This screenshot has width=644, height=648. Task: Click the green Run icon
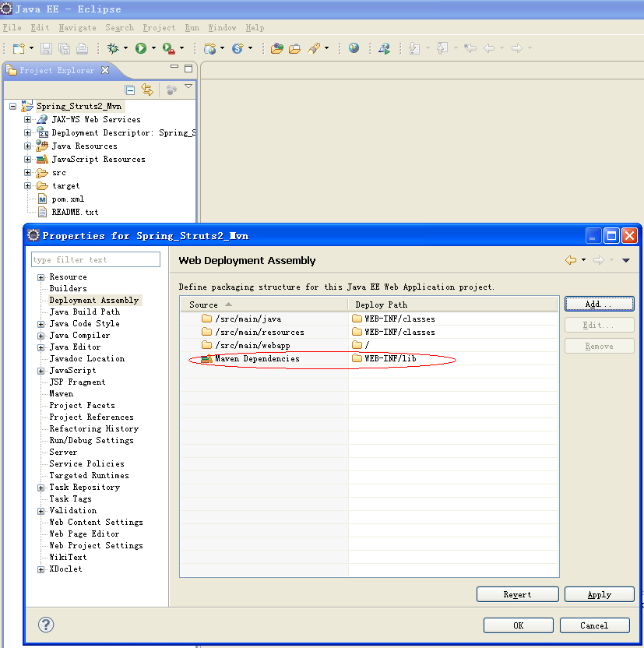141,48
